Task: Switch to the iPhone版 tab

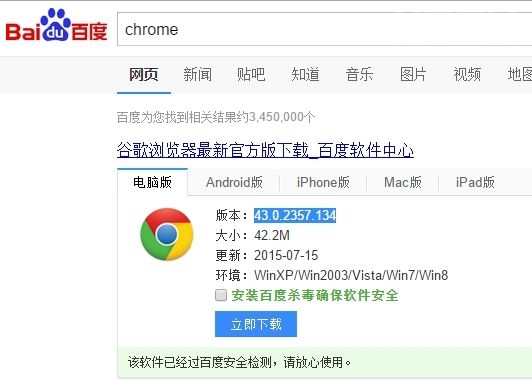Action: click(x=323, y=182)
